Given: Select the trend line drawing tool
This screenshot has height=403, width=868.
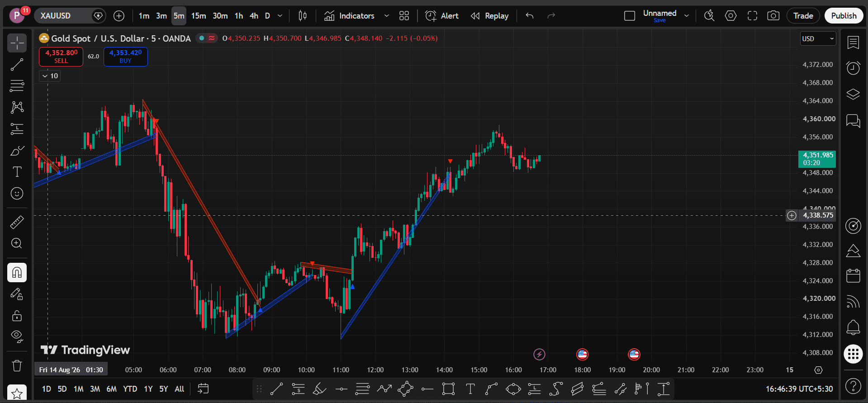Looking at the screenshot, I should pos(17,65).
